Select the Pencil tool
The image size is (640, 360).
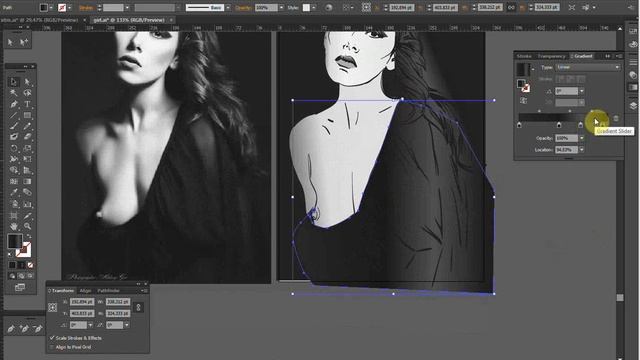pyautogui.click(x=27, y=127)
